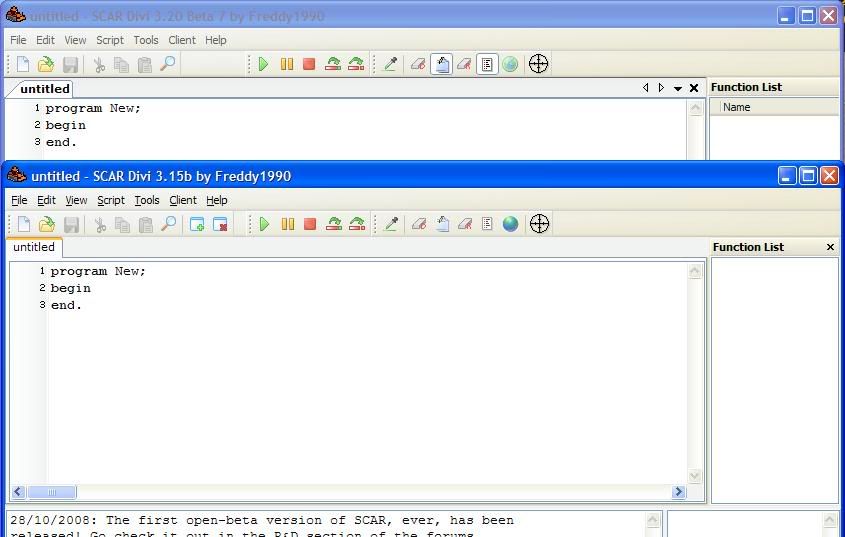Click the magnifier find icon in SCAR 3.15b
This screenshot has height=537, width=845.
169,224
